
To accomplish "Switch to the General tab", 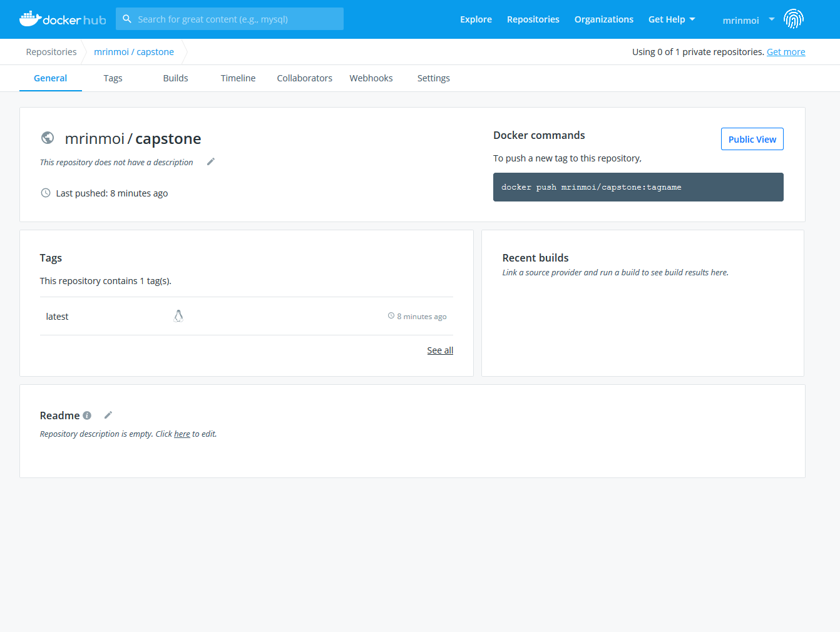I will pyautogui.click(x=51, y=78).
